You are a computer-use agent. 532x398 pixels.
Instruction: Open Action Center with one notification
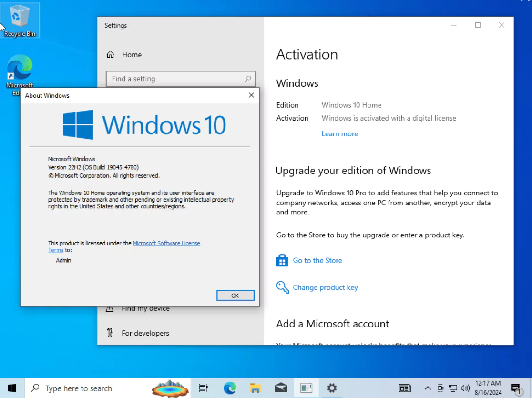(x=516, y=388)
